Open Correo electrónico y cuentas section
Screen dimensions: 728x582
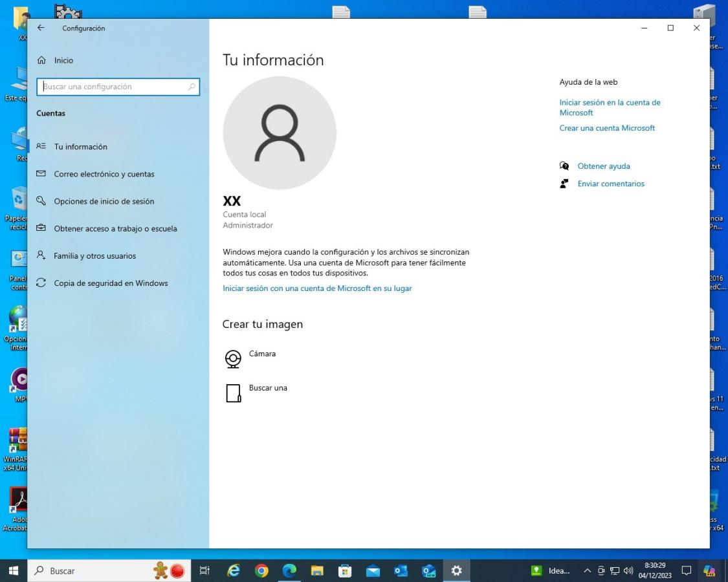pos(104,174)
